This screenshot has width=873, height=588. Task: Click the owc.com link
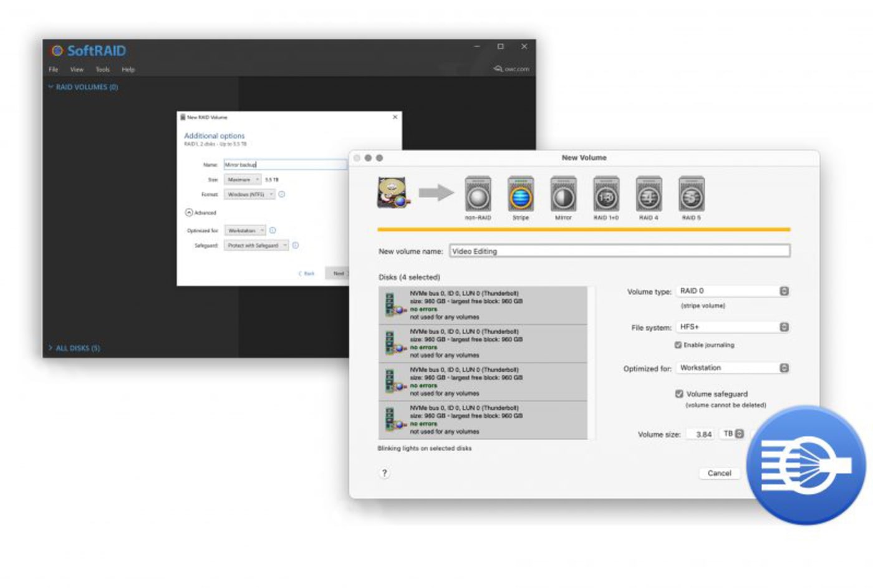(x=511, y=69)
